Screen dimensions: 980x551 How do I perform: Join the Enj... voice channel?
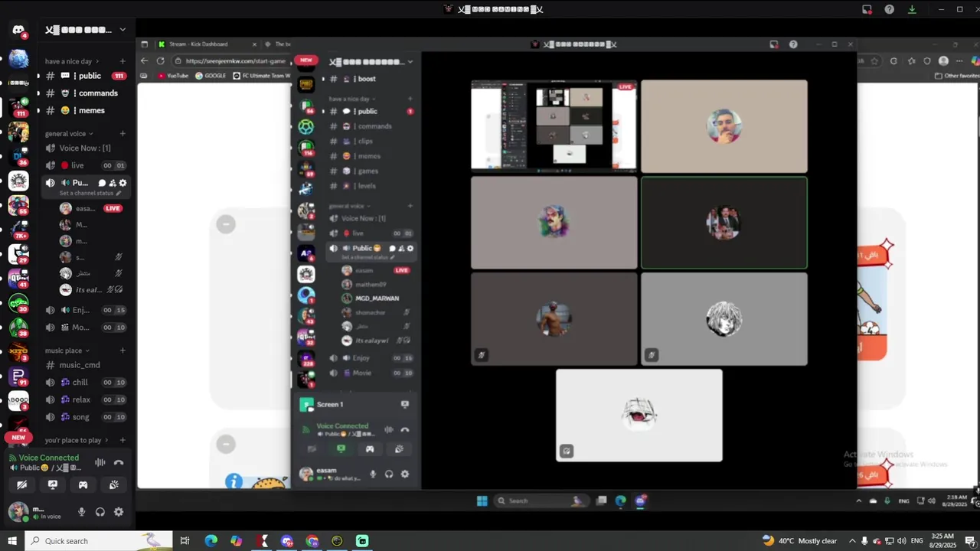tap(84, 310)
